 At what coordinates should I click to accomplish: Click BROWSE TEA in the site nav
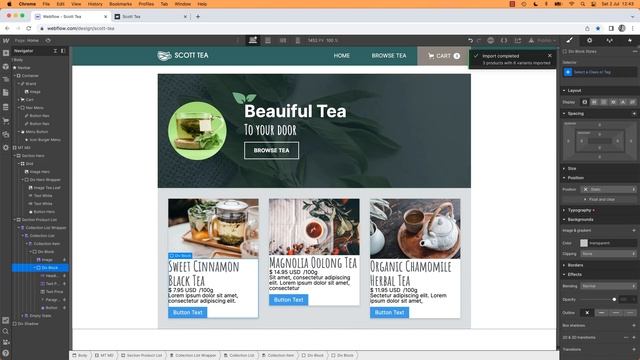pos(389,56)
